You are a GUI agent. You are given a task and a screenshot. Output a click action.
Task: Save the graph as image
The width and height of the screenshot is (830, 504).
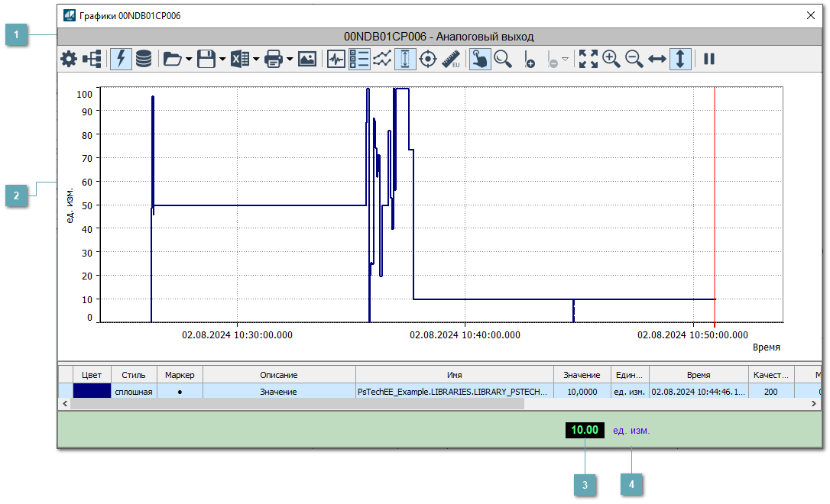(307, 59)
